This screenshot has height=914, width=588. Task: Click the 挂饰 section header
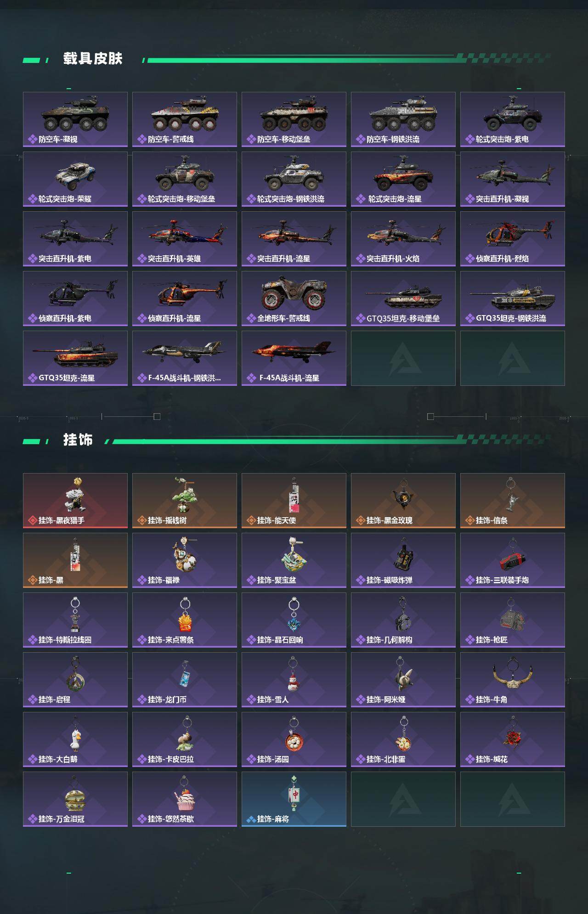[78, 440]
